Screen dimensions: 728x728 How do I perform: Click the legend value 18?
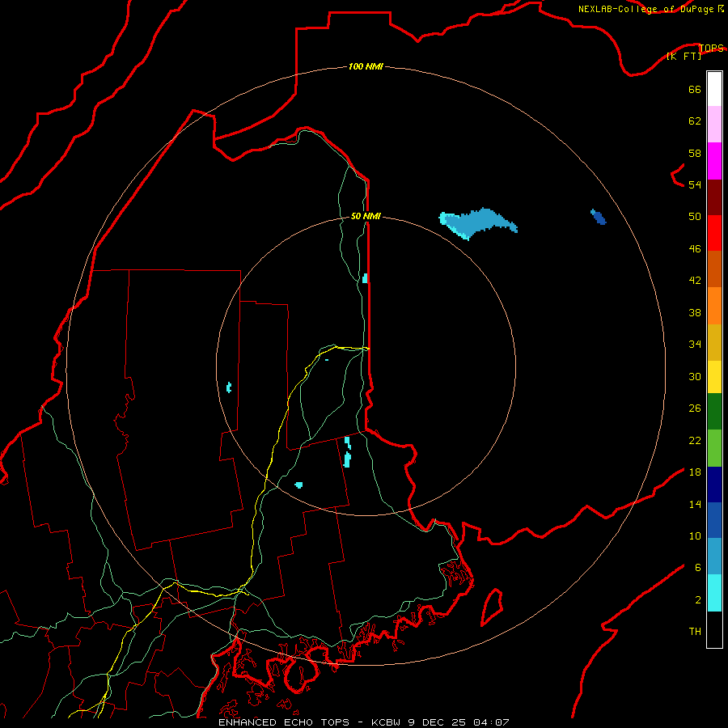pos(695,472)
